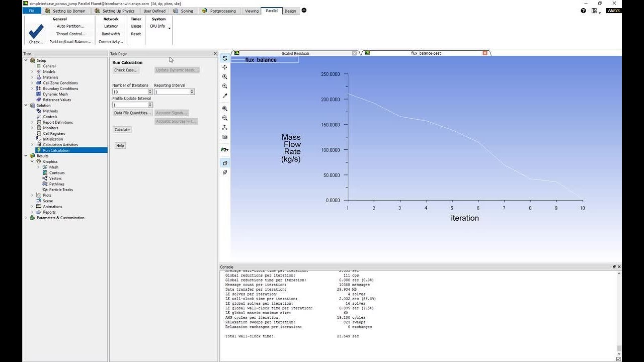Click Partition/Load Balance... button
This screenshot has height=362, width=644.
(x=70, y=42)
